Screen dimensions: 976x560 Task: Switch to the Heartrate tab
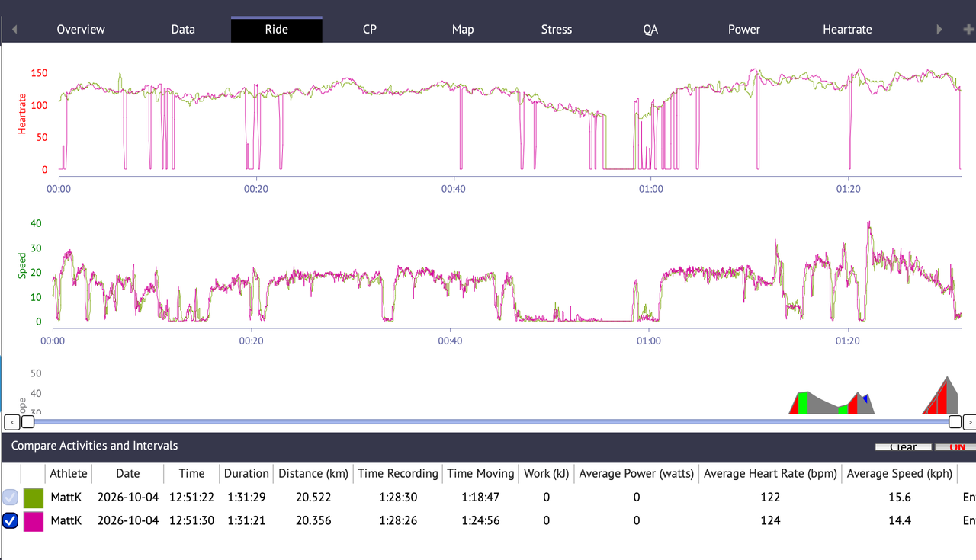tap(847, 30)
